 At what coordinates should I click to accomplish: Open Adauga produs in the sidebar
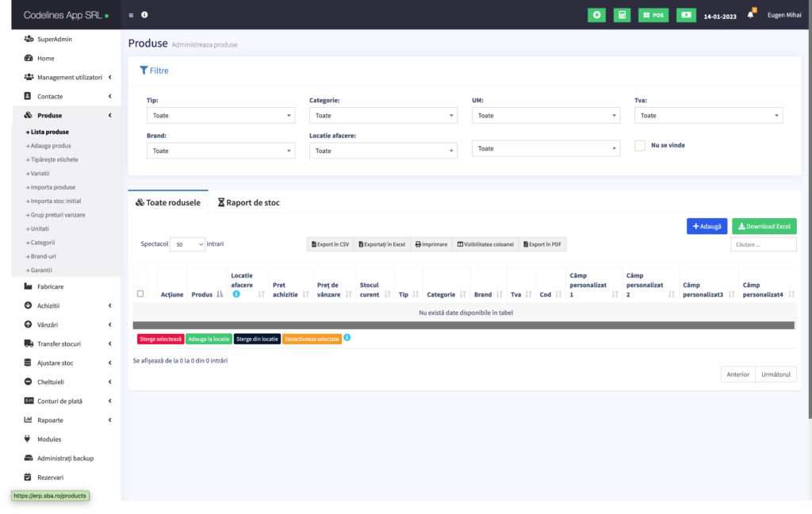pyautogui.click(x=51, y=146)
